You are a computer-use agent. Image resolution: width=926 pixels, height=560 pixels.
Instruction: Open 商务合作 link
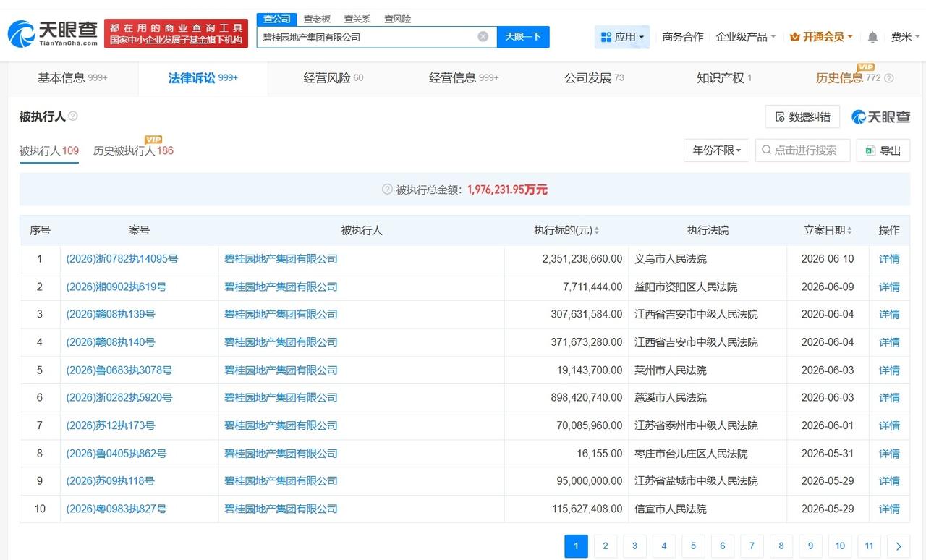point(683,37)
